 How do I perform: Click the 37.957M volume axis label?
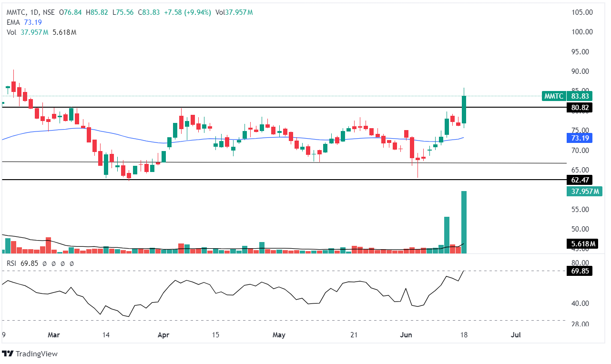584,192
